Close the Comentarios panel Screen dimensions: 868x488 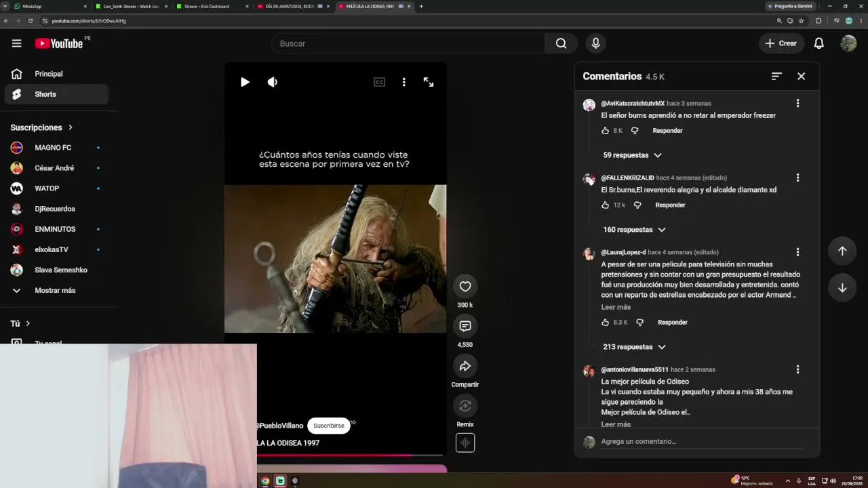[801, 77]
